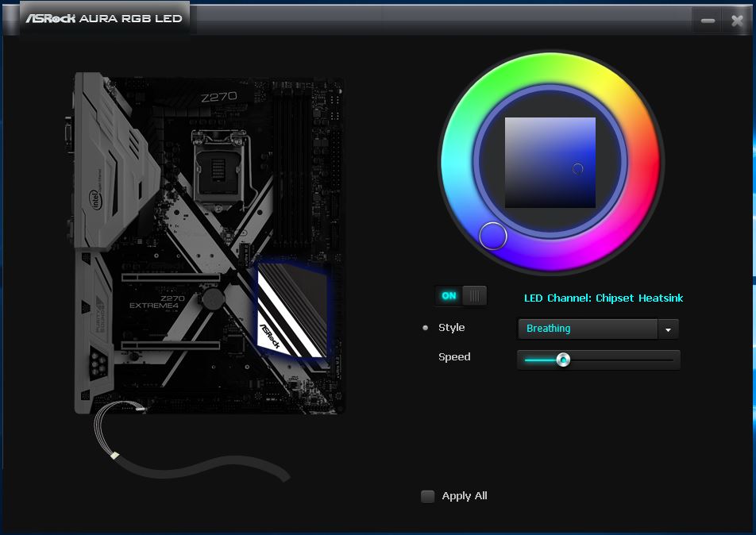The width and height of the screenshot is (756, 535).
Task: Click the Style dropdown arrow button
Action: [669, 329]
